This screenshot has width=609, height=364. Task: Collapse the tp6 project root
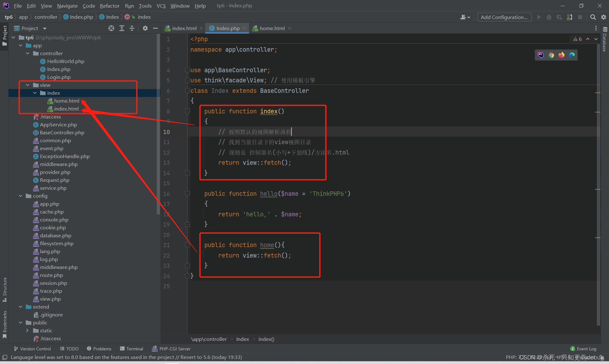13,37
